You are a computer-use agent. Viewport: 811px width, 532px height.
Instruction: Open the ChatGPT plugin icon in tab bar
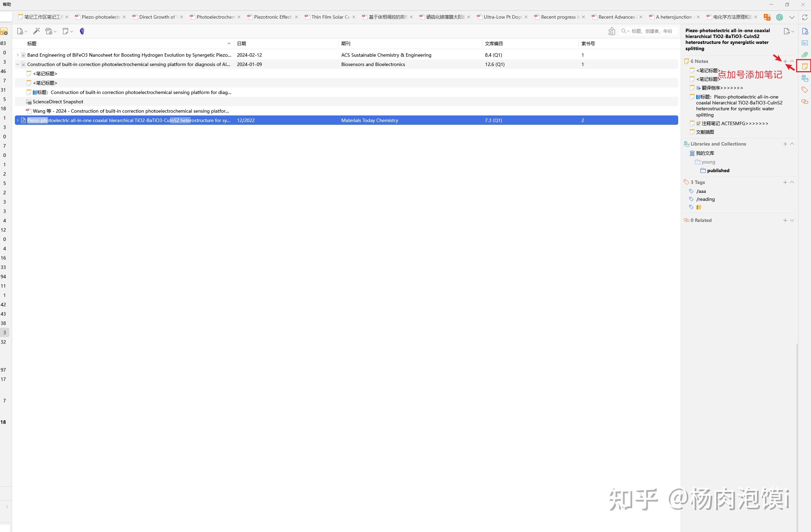(x=780, y=17)
